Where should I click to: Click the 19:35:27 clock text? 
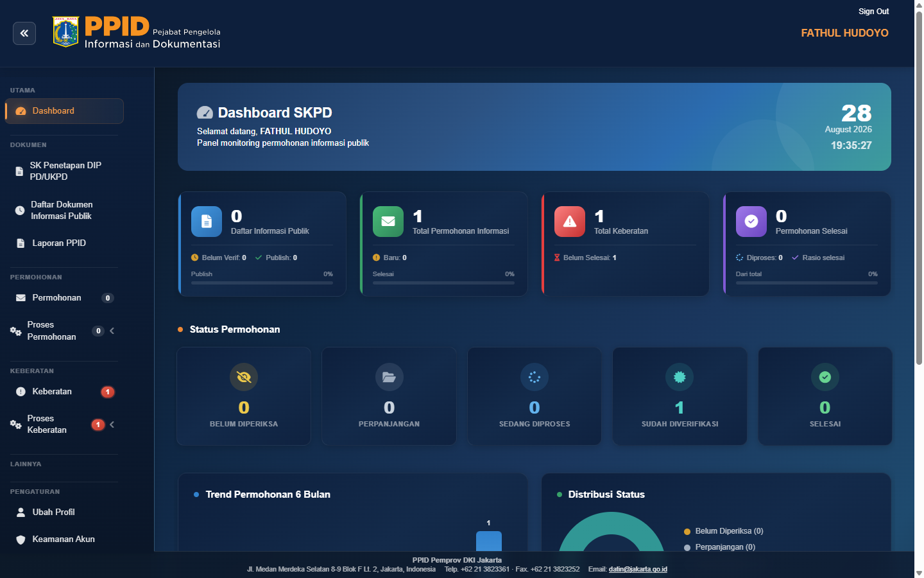[x=851, y=146]
